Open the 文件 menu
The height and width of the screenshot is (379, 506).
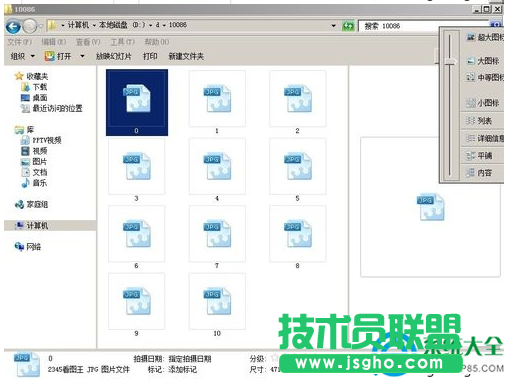tap(19, 42)
